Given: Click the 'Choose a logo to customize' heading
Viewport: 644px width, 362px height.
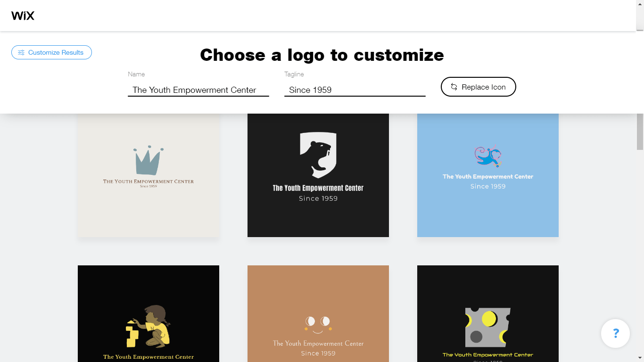Looking at the screenshot, I should pos(322,55).
